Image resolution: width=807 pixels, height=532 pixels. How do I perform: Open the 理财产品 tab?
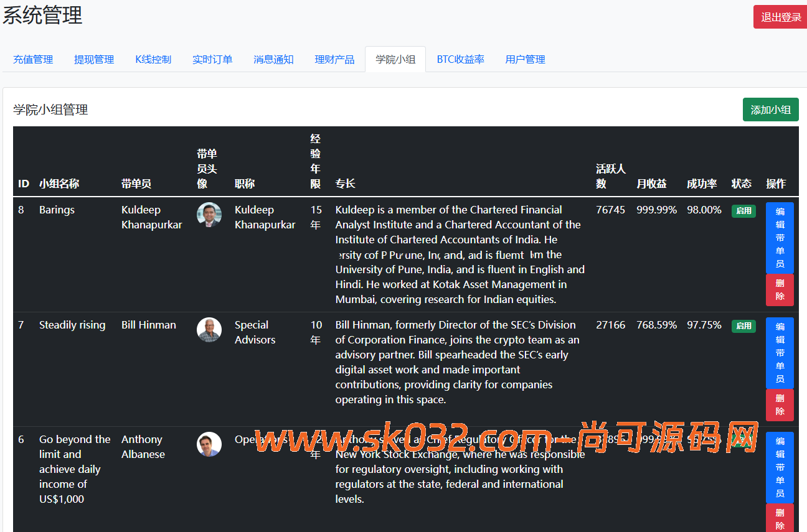pyautogui.click(x=334, y=58)
